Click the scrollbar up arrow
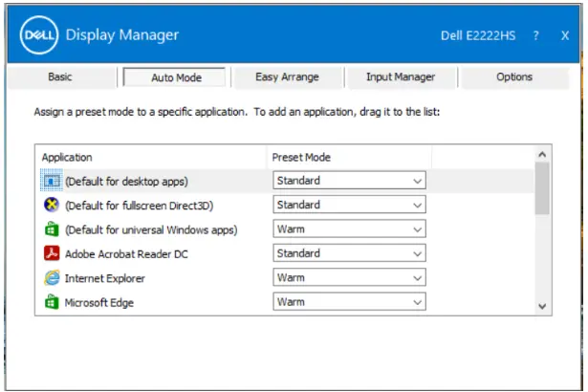 point(542,154)
